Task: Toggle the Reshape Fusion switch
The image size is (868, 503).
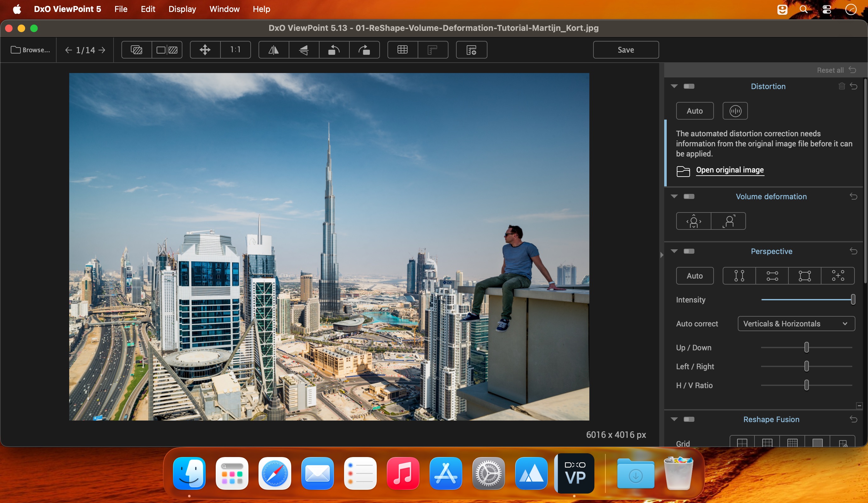Action: click(689, 419)
